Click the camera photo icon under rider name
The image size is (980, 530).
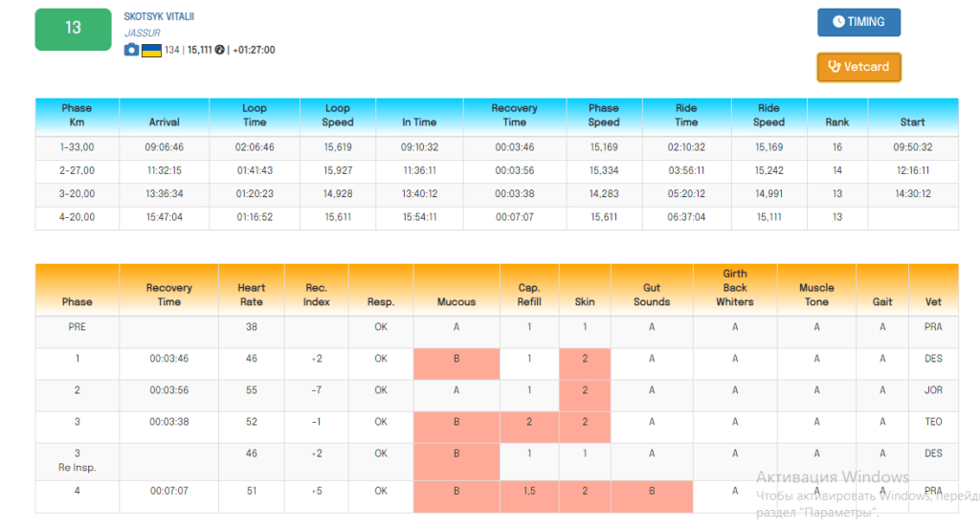(131, 50)
